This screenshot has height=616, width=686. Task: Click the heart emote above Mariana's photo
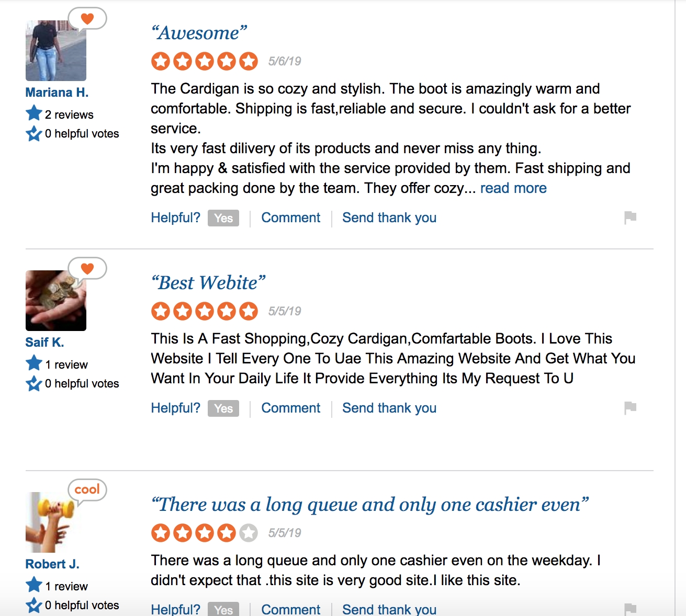pos(87,18)
